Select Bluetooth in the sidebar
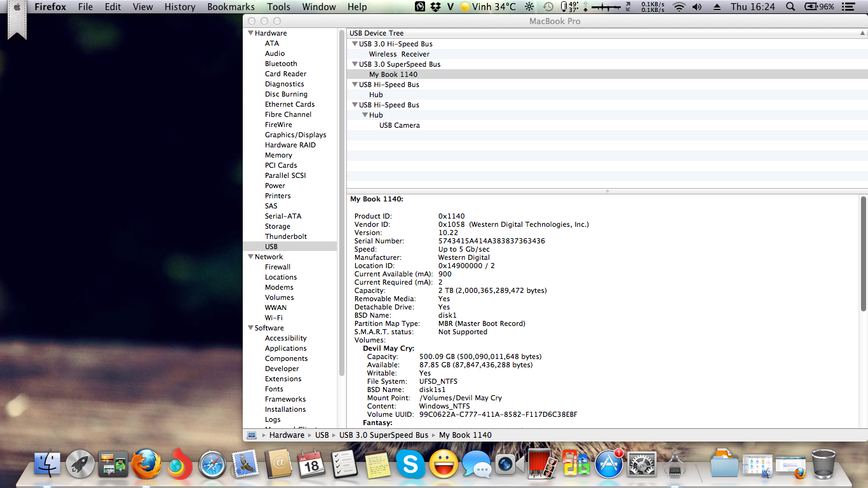The image size is (868, 488). (x=281, y=64)
